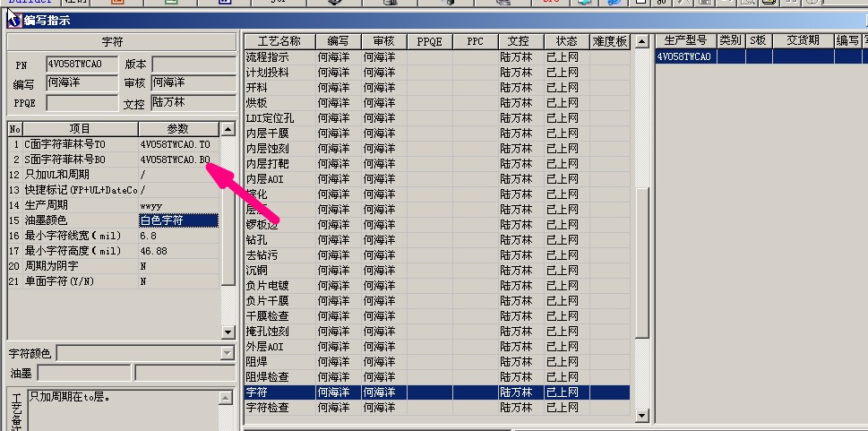Select the 负片电镀 process row

click(437, 286)
